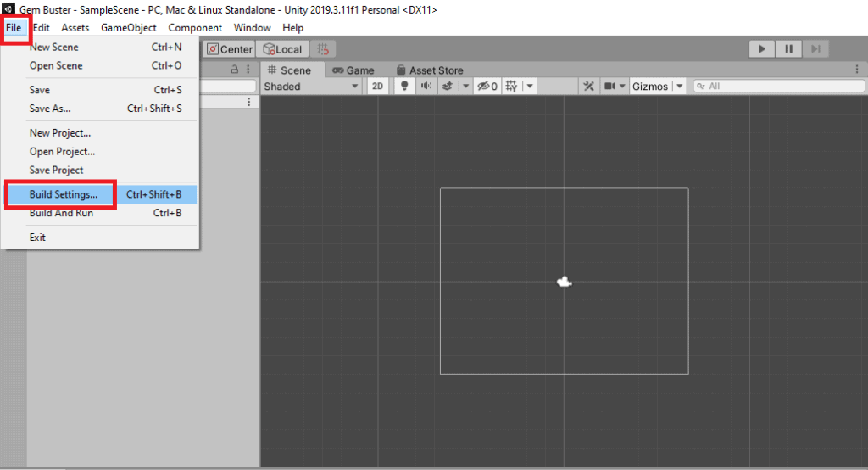Open the scene effects dropdown arrow
This screenshot has height=470, width=868.
[x=466, y=86]
